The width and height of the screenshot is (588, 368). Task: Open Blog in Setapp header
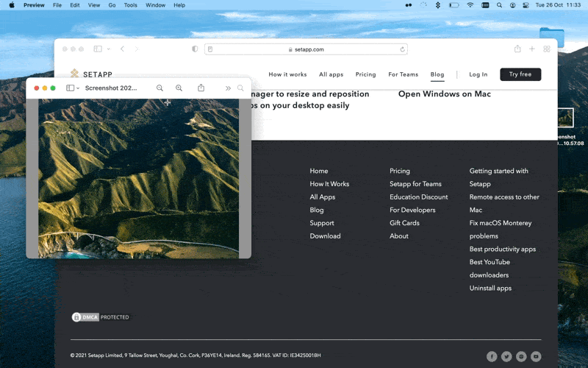[x=437, y=74]
